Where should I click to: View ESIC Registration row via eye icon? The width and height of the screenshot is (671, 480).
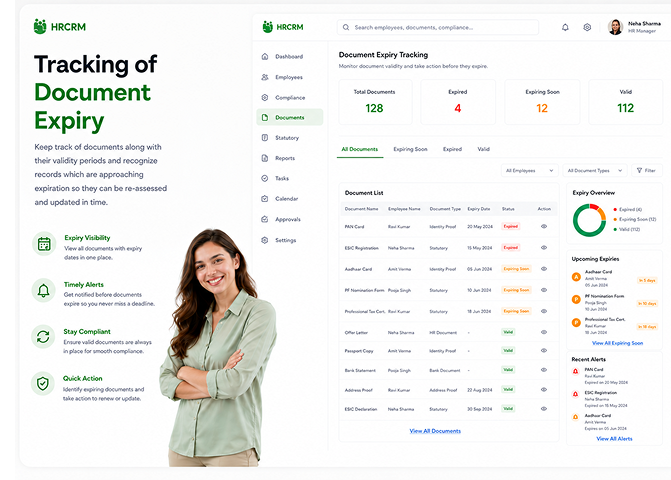[544, 248]
